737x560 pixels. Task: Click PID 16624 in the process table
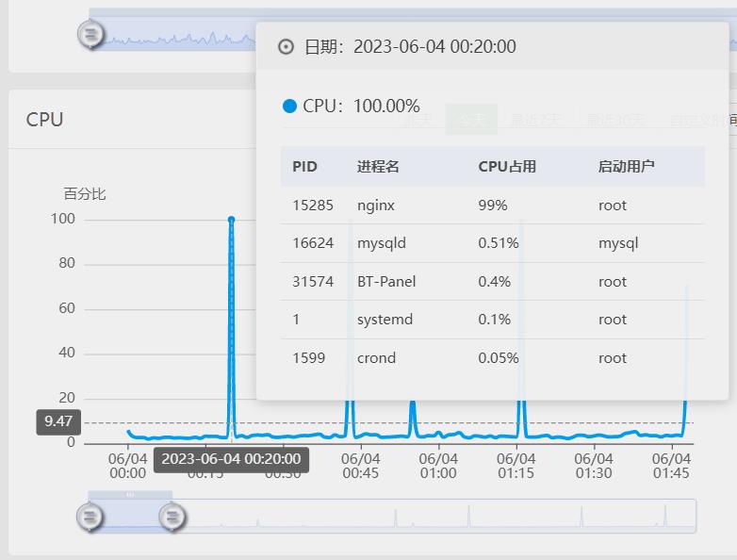click(x=313, y=243)
